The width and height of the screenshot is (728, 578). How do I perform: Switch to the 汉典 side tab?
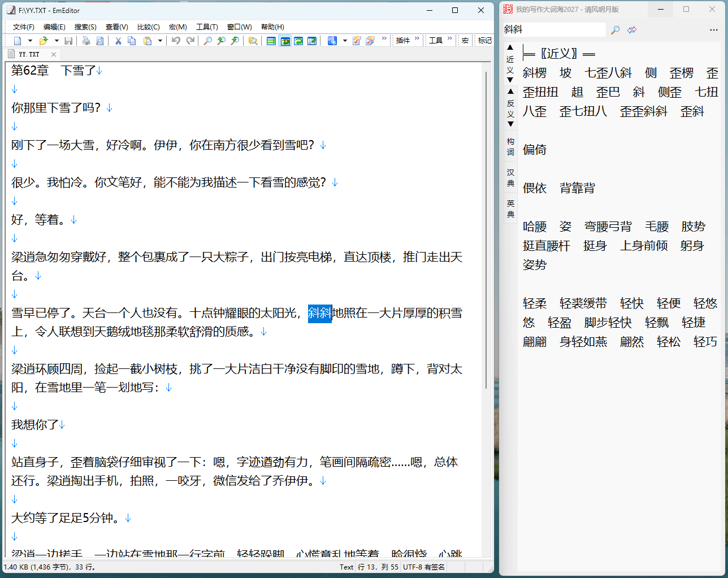tap(510, 177)
